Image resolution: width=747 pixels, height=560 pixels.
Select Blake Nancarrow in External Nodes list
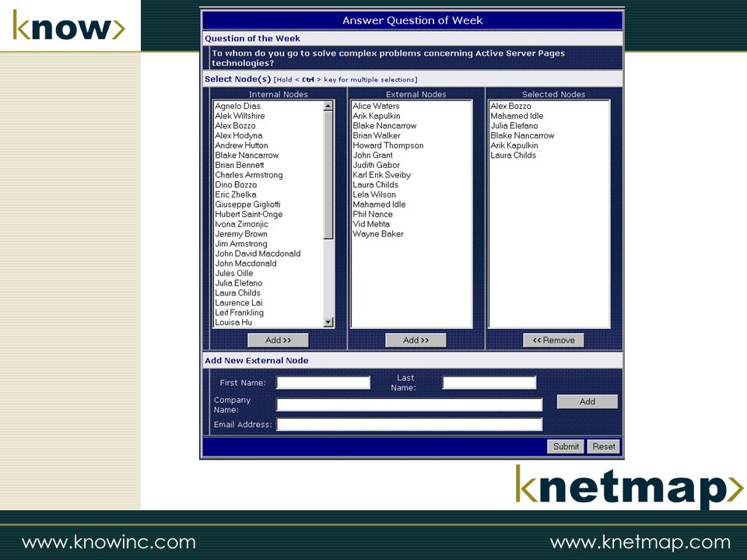[x=384, y=126]
